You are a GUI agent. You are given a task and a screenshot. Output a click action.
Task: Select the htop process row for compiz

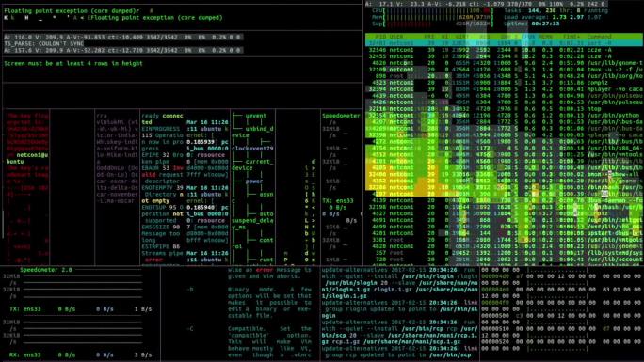tap(504, 83)
